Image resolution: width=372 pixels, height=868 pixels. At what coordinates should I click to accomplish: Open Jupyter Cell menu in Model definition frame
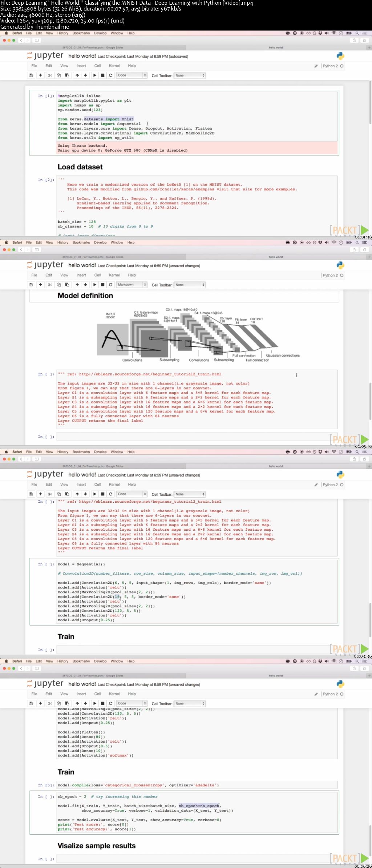point(97,275)
